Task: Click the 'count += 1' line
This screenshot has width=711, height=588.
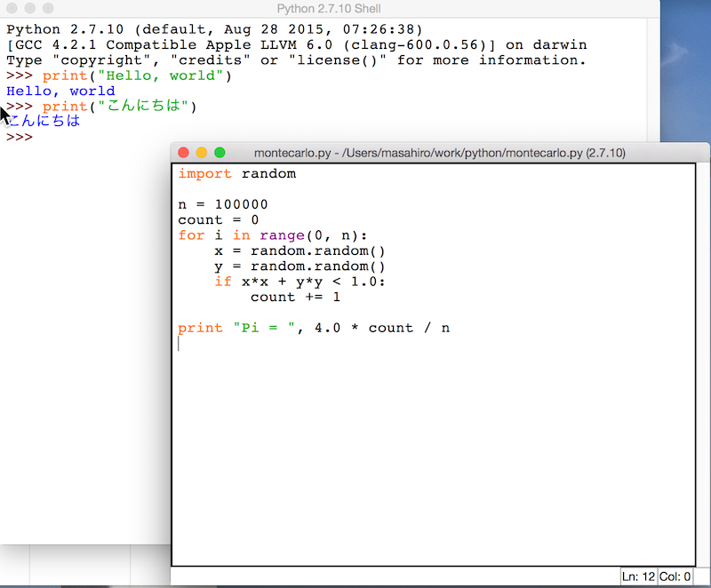Action: pyautogui.click(x=295, y=298)
